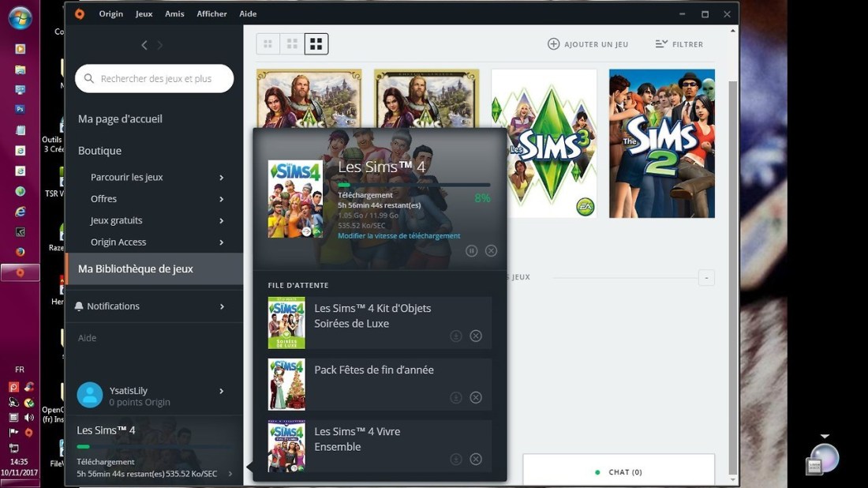The width and height of the screenshot is (868, 488).
Task: Prioritize Soirées de Luxe download now
Action: tap(455, 336)
